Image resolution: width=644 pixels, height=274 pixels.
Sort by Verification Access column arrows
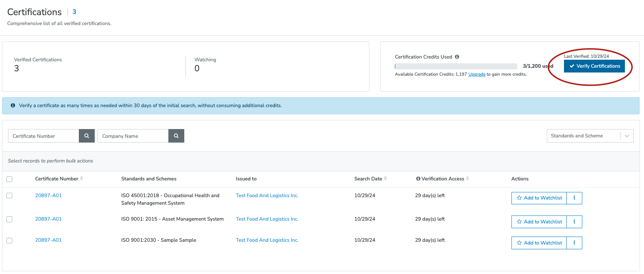pos(468,178)
